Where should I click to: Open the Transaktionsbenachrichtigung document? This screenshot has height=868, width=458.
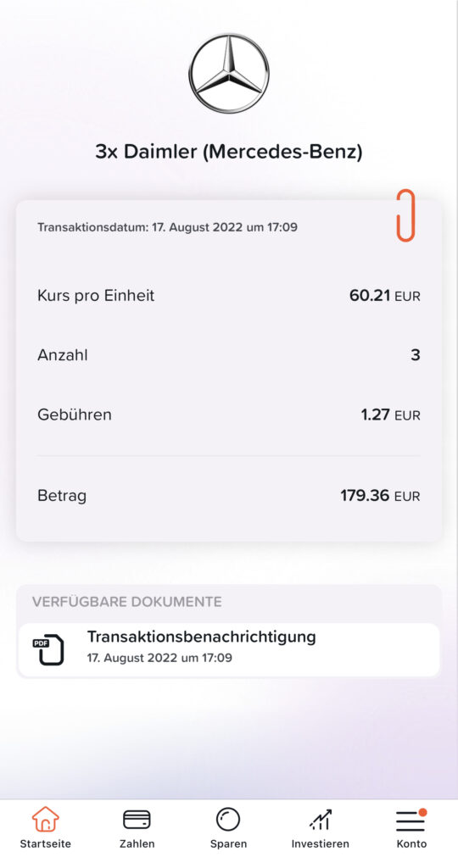coord(229,649)
